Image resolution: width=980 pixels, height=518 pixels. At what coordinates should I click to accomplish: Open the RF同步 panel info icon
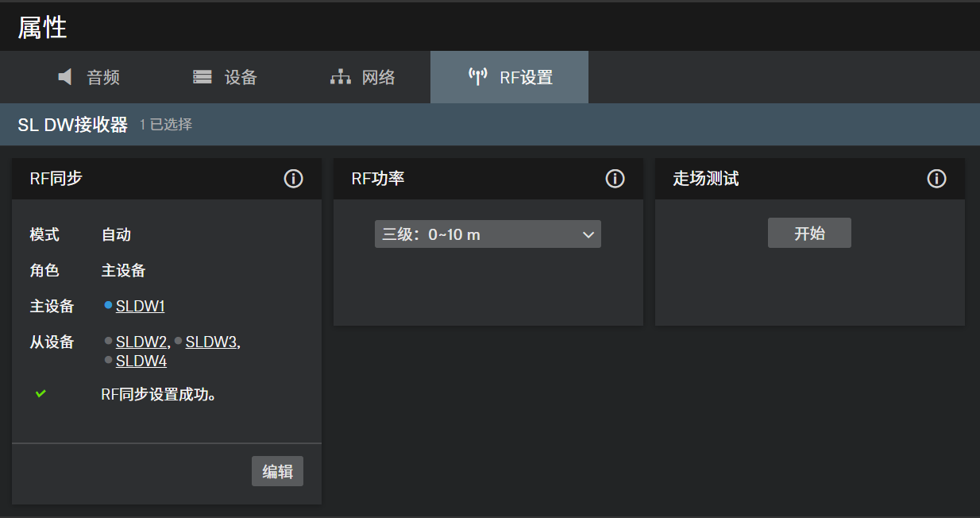coord(293,179)
